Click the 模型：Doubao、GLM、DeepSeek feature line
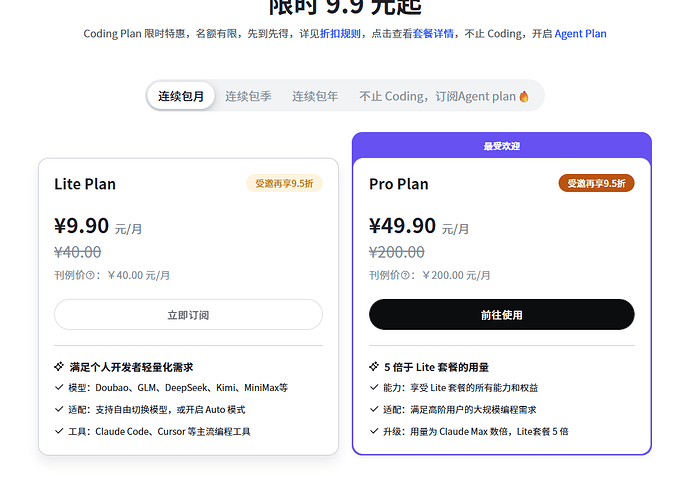Image resolution: width=690 pixels, height=478 pixels. pos(178,388)
